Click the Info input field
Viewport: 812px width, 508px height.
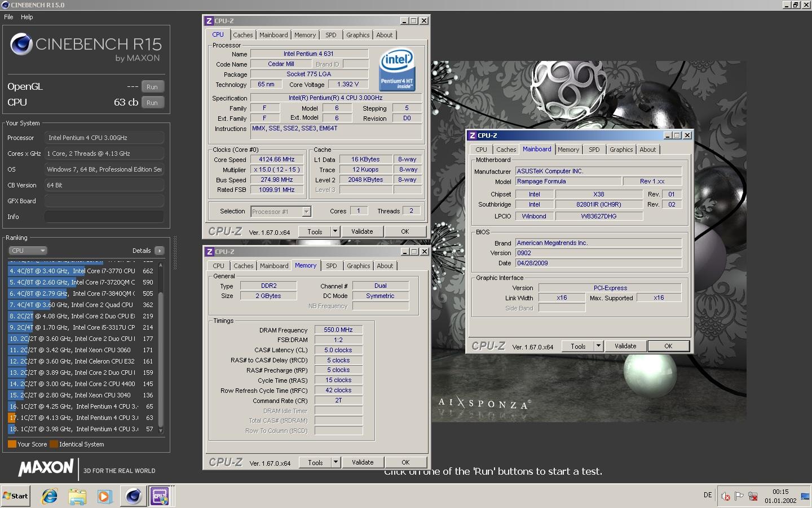104,217
